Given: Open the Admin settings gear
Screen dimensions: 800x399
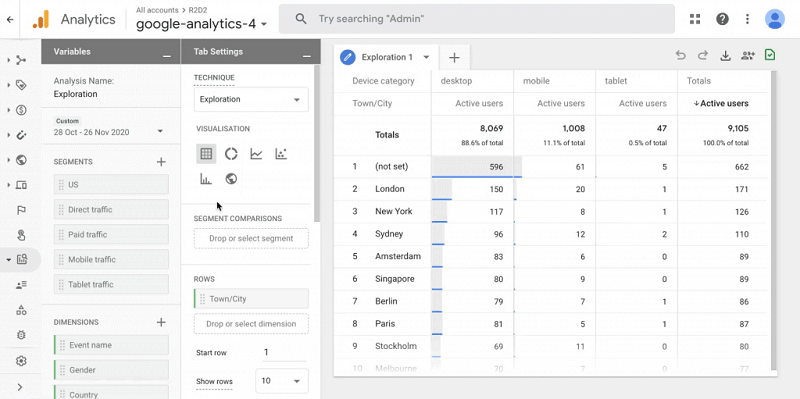Looking at the screenshot, I should tap(21, 361).
